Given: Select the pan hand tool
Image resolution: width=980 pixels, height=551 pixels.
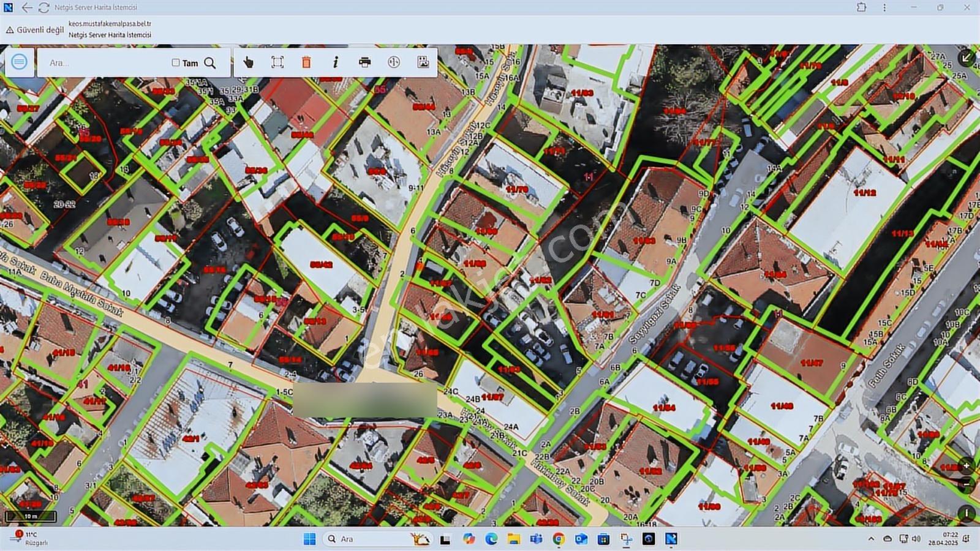Looking at the screenshot, I should 248,62.
